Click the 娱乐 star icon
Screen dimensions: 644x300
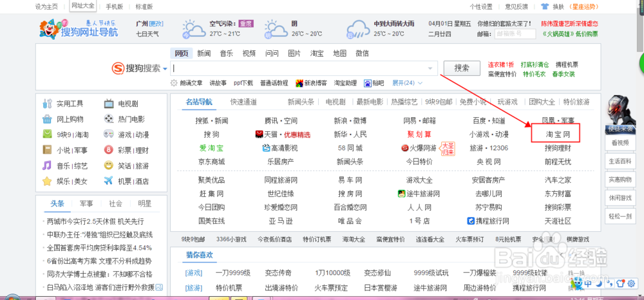[x=47, y=181]
